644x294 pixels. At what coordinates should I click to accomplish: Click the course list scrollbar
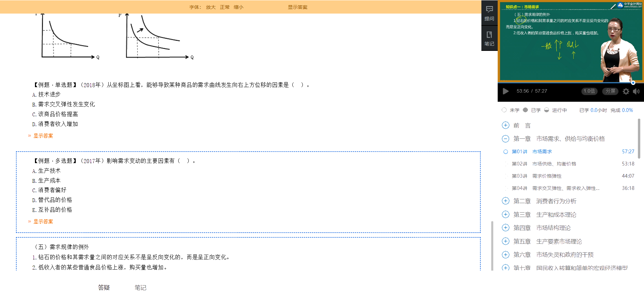pyautogui.click(x=639, y=138)
